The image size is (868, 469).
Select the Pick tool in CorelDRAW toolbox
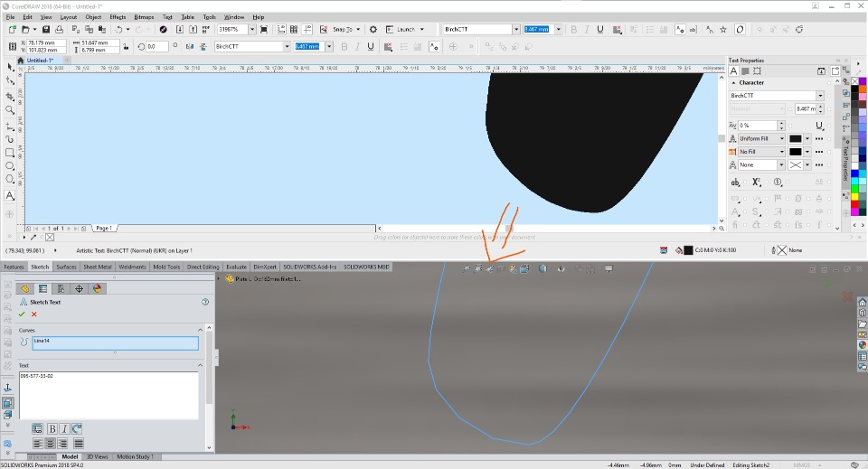coord(9,67)
